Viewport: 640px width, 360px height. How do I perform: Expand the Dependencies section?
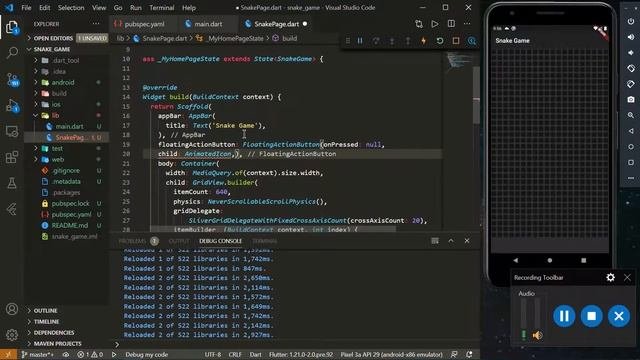pyautogui.click(x=54, y=333)
